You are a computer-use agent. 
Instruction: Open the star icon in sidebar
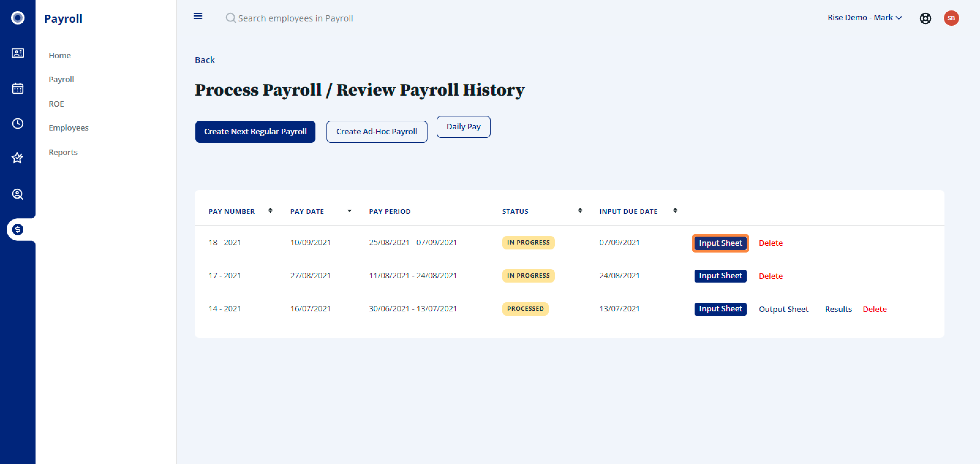(x=17, y=158)
